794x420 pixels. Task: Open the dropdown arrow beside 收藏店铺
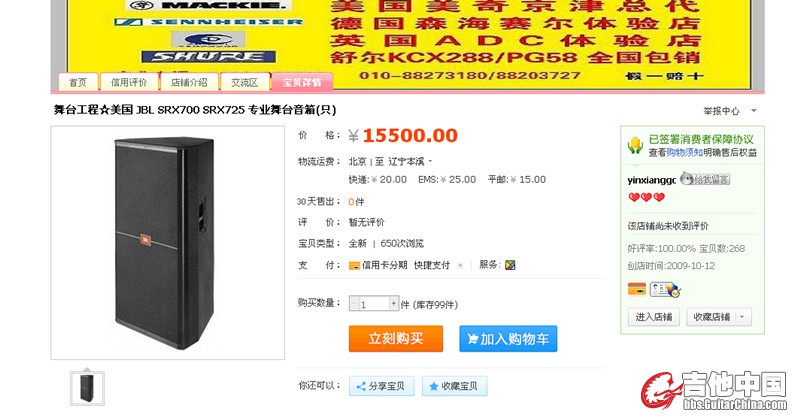[742, 317]
